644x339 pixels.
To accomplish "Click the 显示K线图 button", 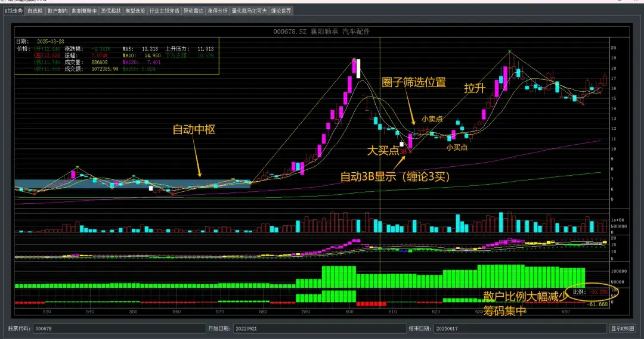I will click(x=624, y=328).
